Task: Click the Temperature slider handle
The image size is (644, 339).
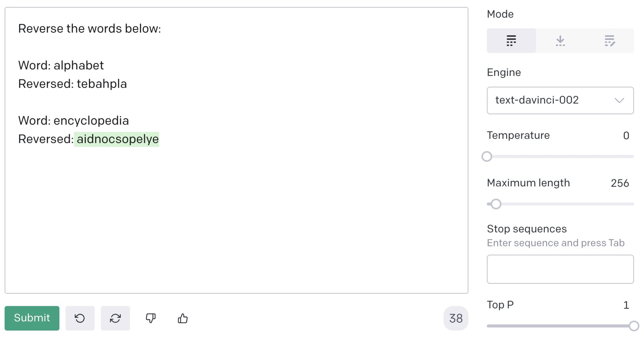Action: click(487, 156)
